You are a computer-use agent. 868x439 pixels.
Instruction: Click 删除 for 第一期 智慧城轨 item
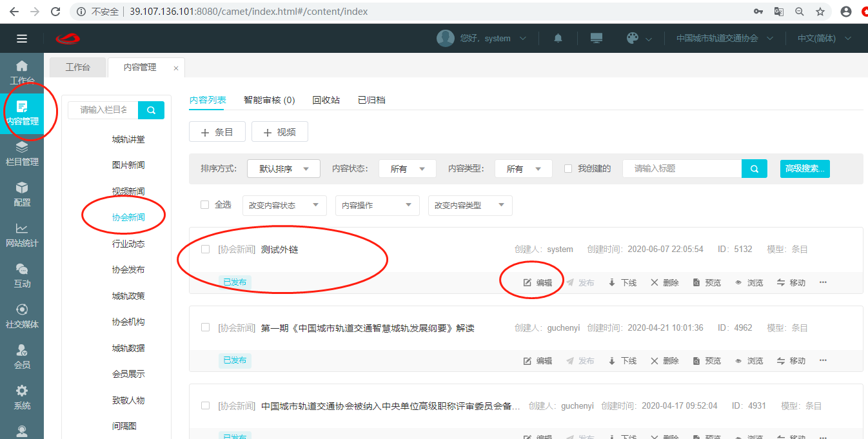[664, 361]
